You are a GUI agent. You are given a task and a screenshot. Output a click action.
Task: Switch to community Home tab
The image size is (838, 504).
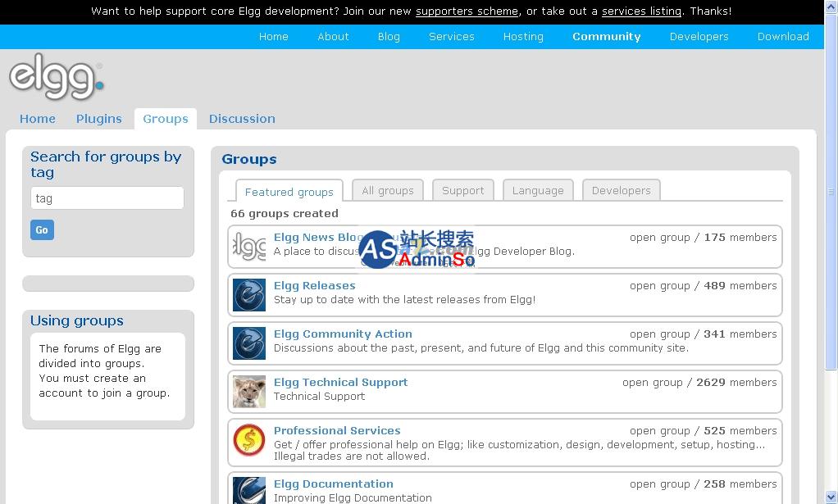click(x=38, y=119)
